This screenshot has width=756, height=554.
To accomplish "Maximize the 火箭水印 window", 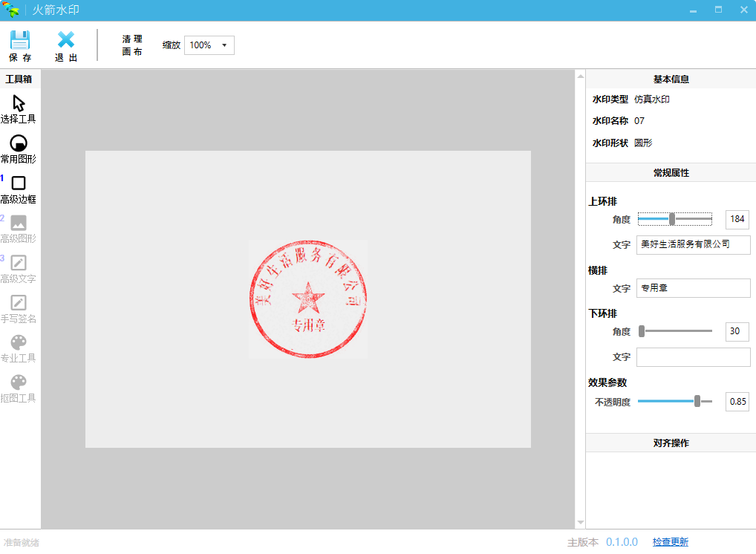I will coord(718,10).
